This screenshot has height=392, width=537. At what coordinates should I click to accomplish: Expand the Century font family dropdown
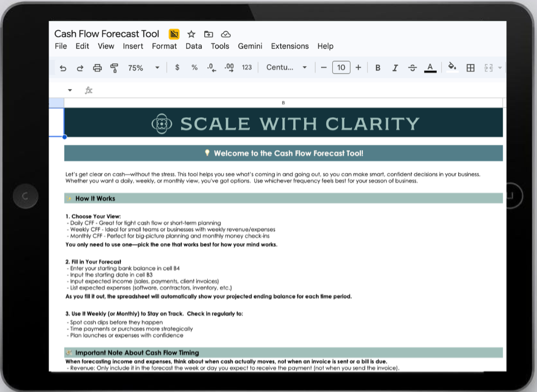pos(287,68)
